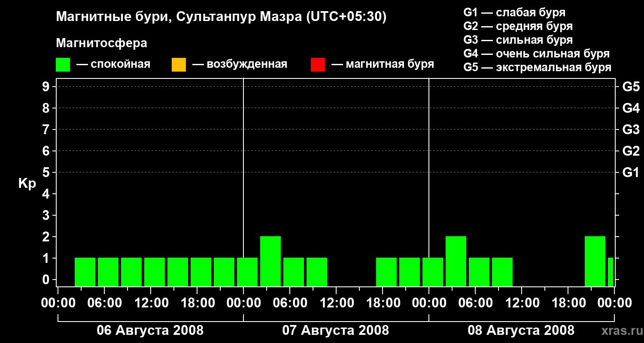Click the '07 Августа 2008' date label
This screenshot has width=644, height=343.
336,331
